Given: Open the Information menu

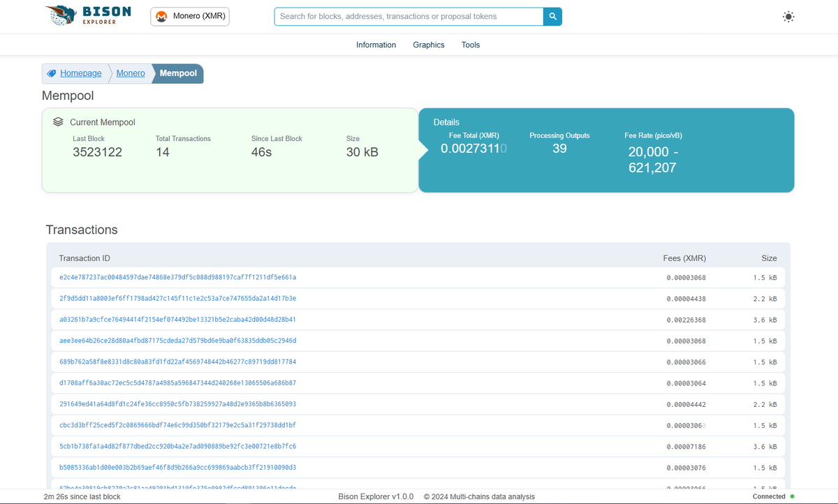Looking at the screenshot, I should (x=376, y=45).
